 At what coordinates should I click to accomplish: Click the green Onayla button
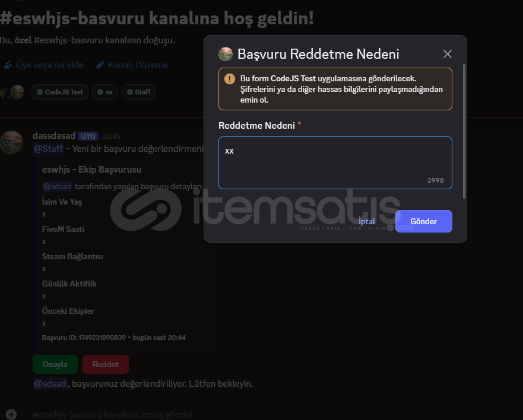(55, 364)
